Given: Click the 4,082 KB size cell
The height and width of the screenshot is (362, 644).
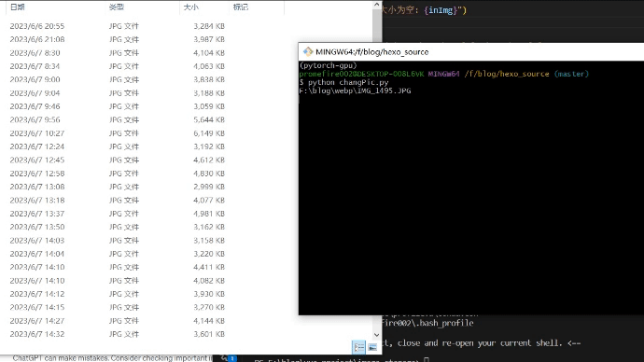Looking at the screenshot, I should point(209,281).
